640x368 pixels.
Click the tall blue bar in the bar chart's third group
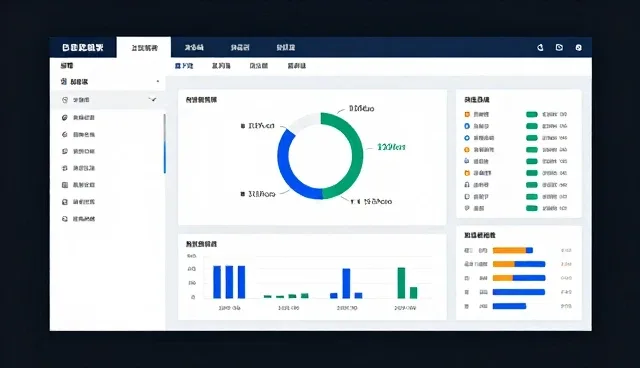pyautogui.click(x=346, y=284)
